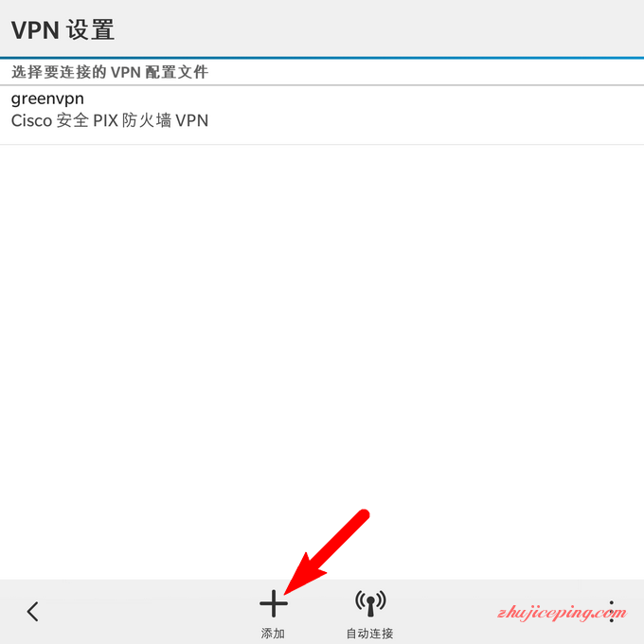Tap the plus icon to add VPN
The height and width of the screenshot is (644, 644).
click(x=274, y=603)
